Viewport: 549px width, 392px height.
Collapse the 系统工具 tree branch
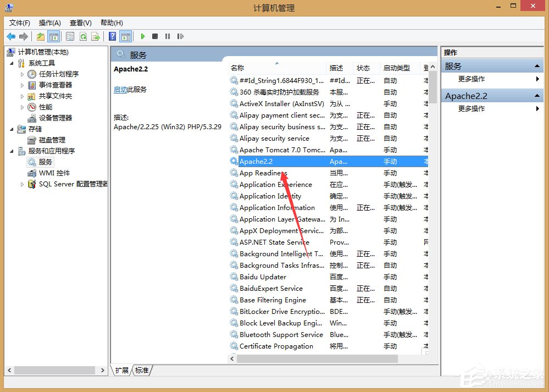coord(11,63)
